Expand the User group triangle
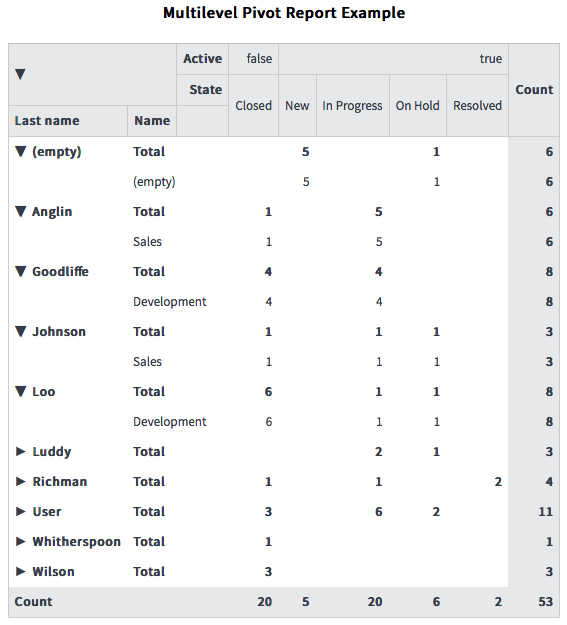 tap(20, 511)
